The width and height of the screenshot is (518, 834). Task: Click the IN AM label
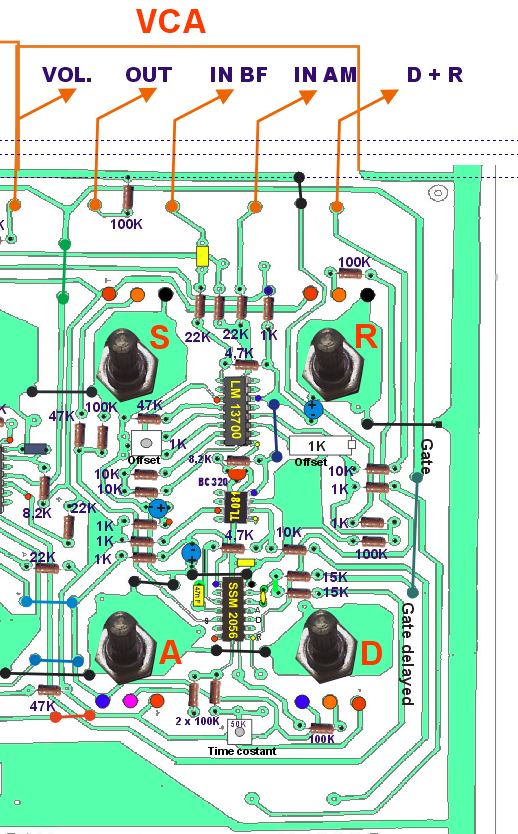[325, 74]
